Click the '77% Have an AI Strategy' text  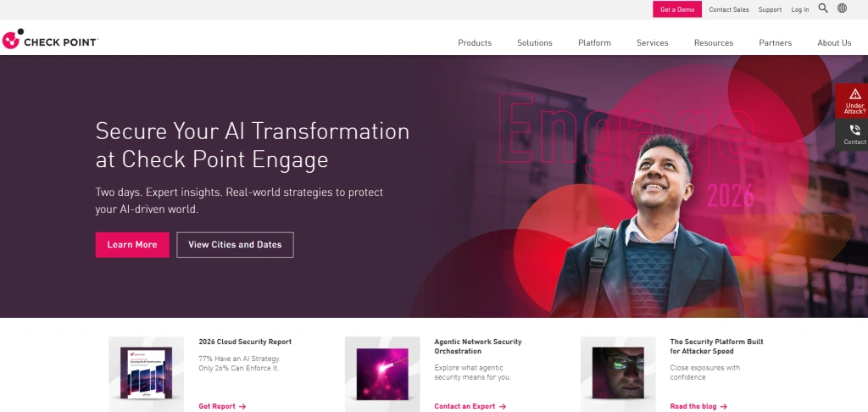coord(239,364)
